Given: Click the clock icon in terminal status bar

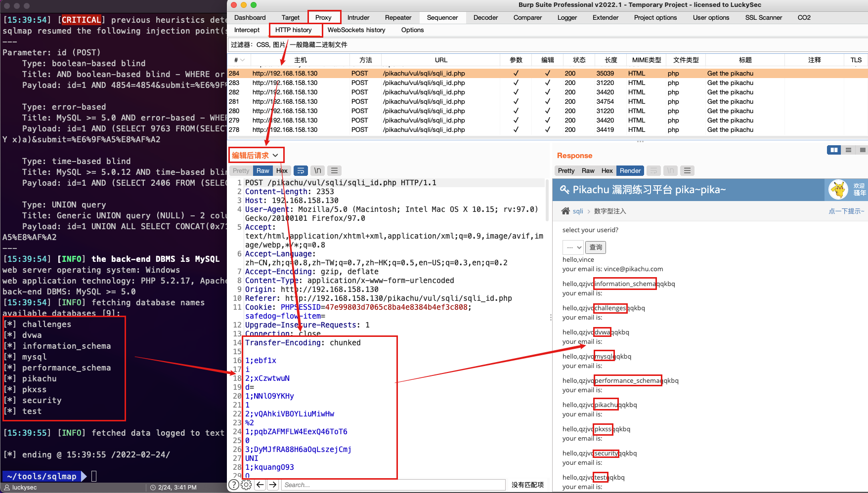Looking at the screenshot, I should pos(153,488).
